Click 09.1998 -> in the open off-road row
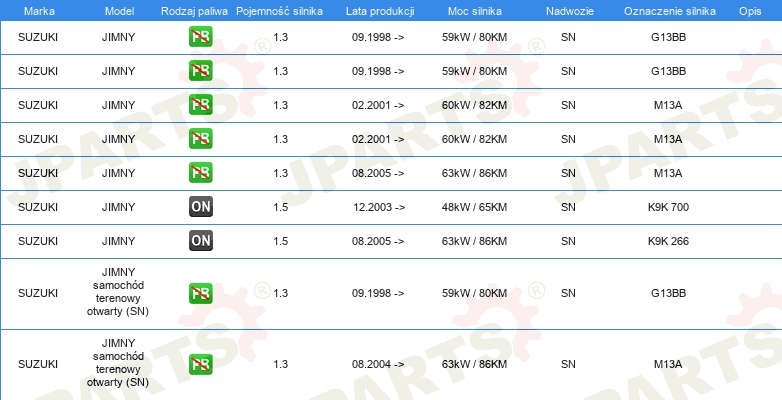The image size is (782, 400). (x=378, y=294)
